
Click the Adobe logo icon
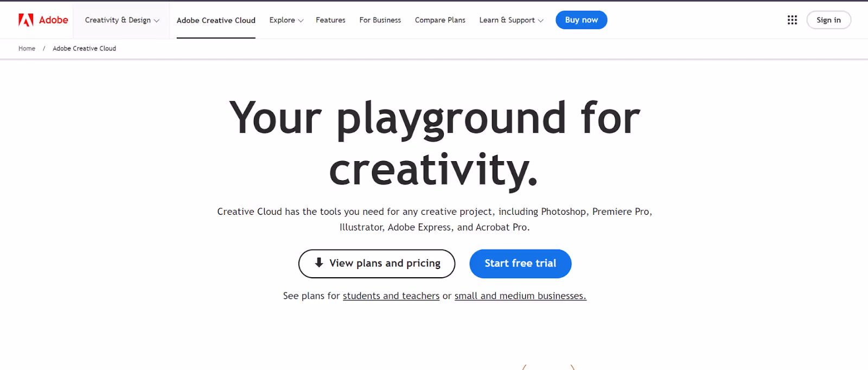click(x=26, y=20)
